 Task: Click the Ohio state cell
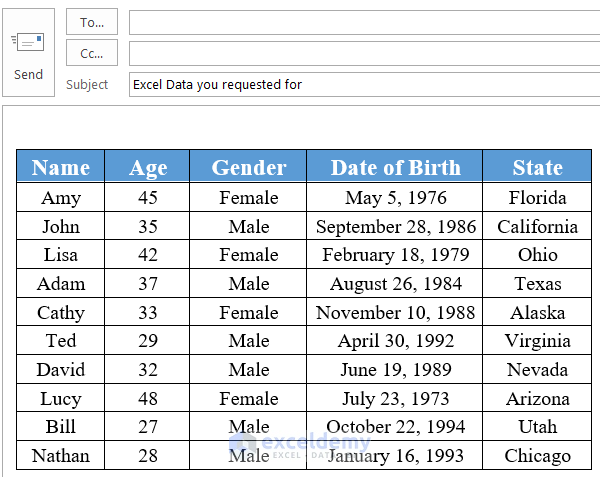click(x=537, y=255)
